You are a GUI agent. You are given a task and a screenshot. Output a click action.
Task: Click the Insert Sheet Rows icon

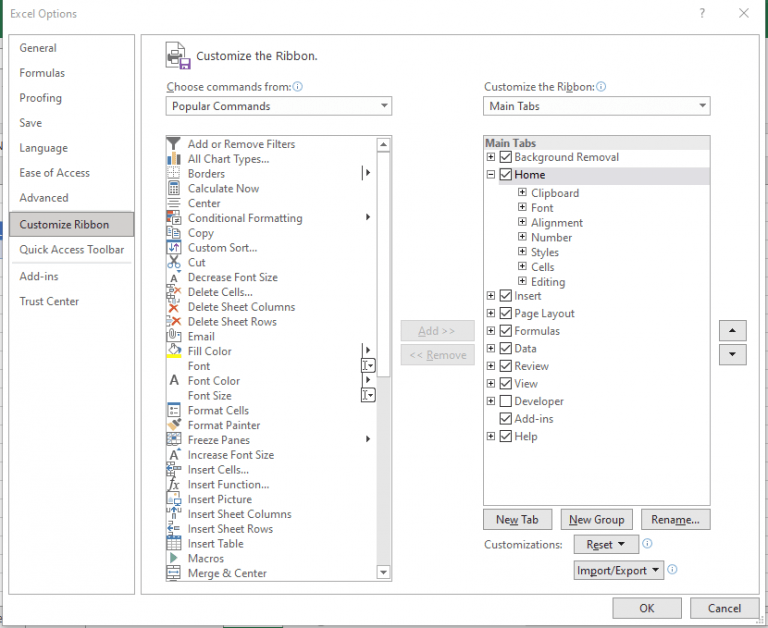(x=173, y=528)
